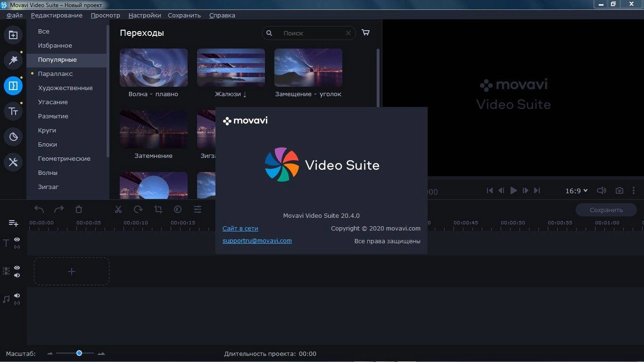Select the Угасание category

coord(66,102)
